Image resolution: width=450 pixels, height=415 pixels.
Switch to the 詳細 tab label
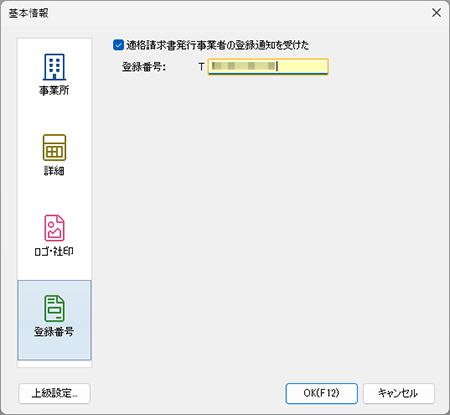pos(54,171)
